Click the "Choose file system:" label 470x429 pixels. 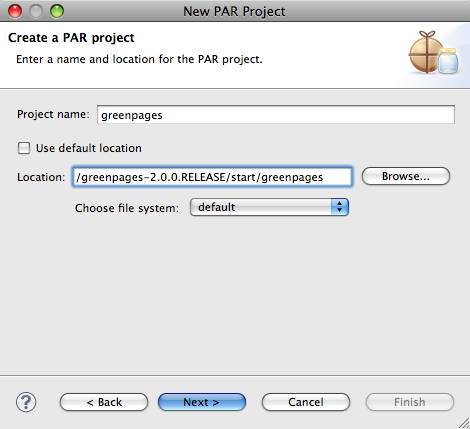tap(127, 208)
